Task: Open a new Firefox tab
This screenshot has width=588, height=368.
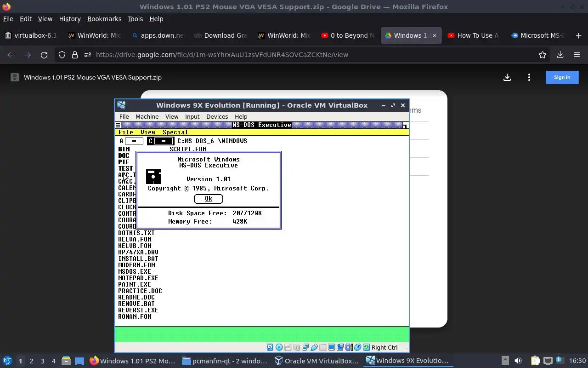Action: point(578,35)
